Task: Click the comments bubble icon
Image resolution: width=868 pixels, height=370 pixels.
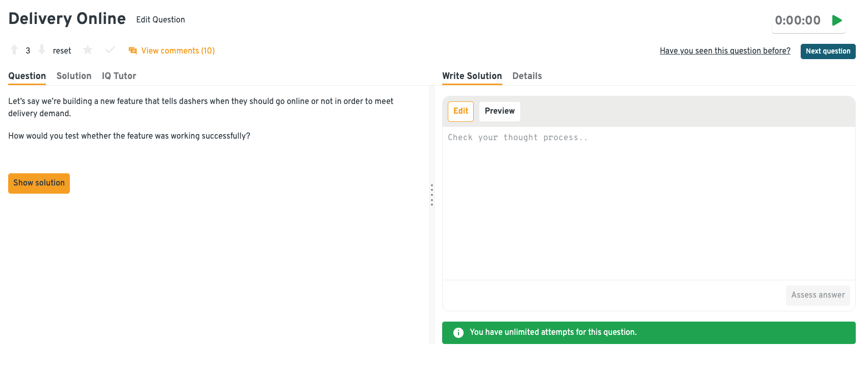Action: tap(133, 50)
